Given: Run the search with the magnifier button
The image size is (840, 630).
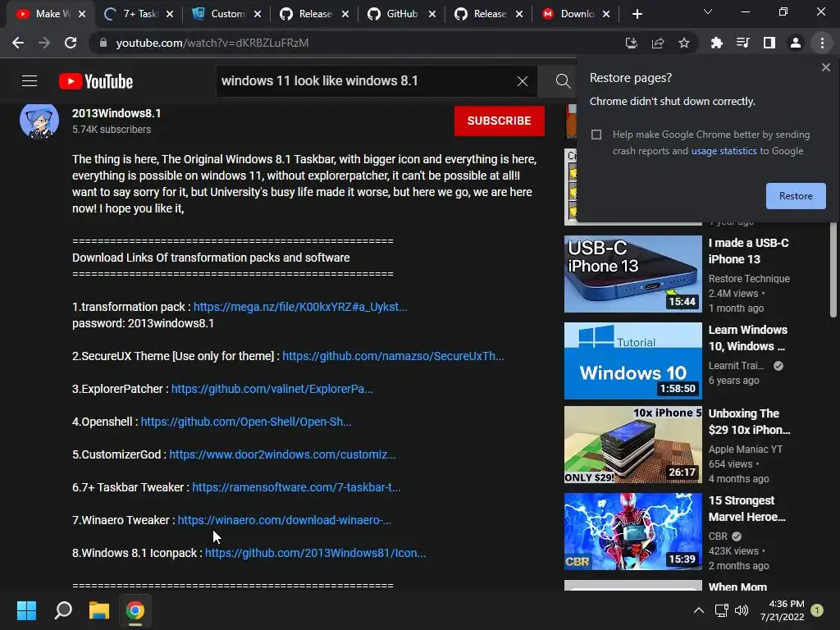Looking at the screenshot, I should coord(563,81).
